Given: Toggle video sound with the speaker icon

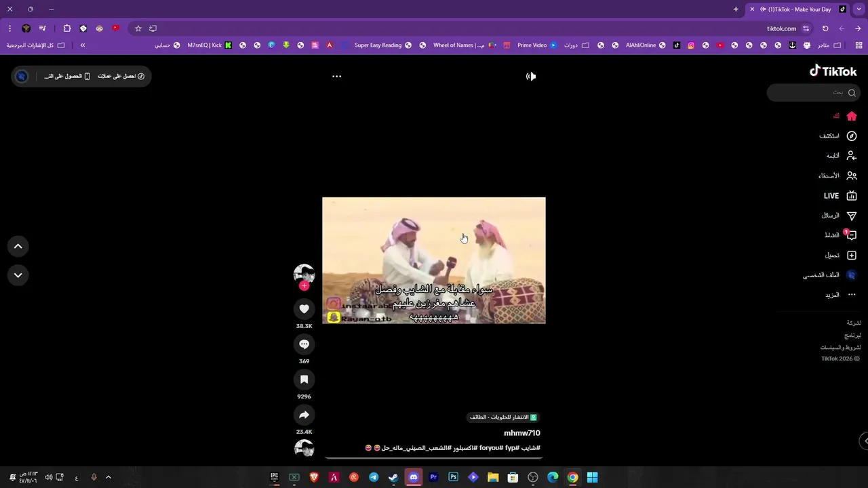Looking at the screenshot, I should (x=531, y=77).
